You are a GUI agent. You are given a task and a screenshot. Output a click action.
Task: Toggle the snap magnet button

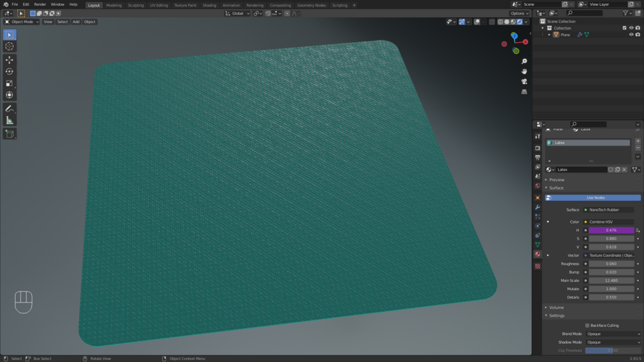[x=268, y=13]
